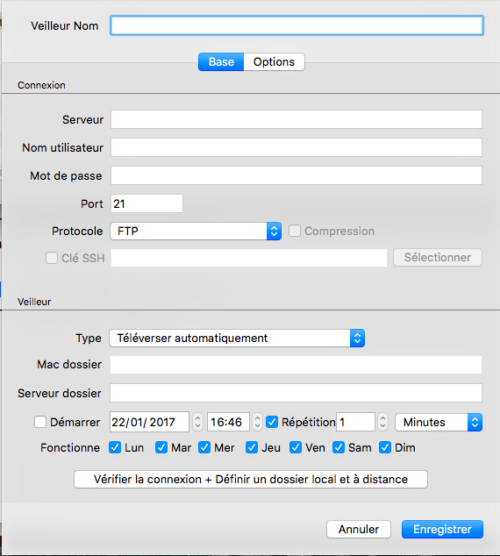This screenshot has width=500, height=556.
Task: Enable the Démarrer checkbox
Action: tap(40, 422)
